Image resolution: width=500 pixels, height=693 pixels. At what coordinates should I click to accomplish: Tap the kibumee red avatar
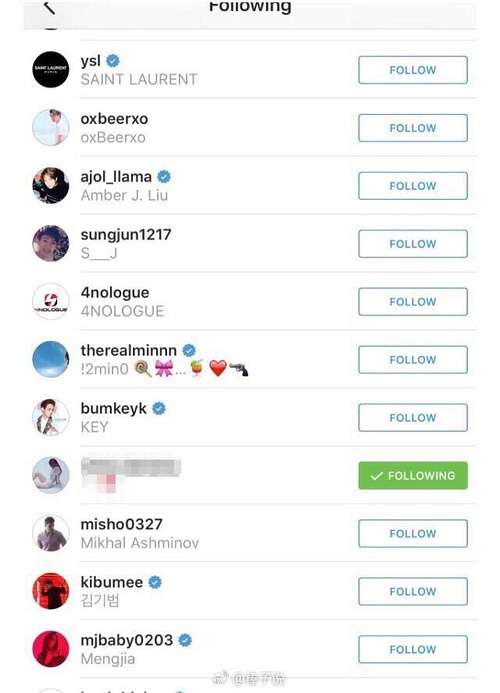click(51, 590)
